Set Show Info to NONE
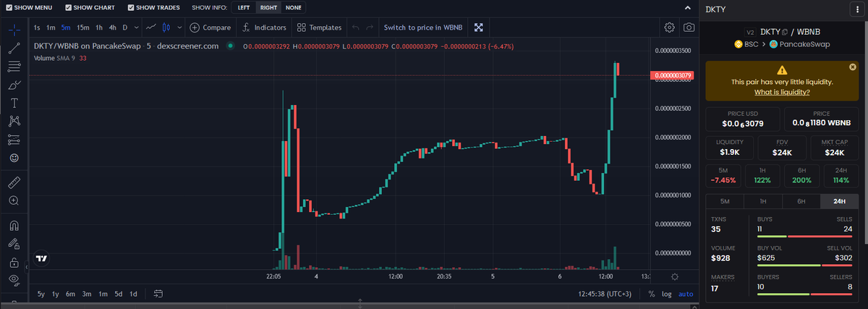The width and height of the screenshot is (868, 309). pyautogui.click(x=293, y=7)
